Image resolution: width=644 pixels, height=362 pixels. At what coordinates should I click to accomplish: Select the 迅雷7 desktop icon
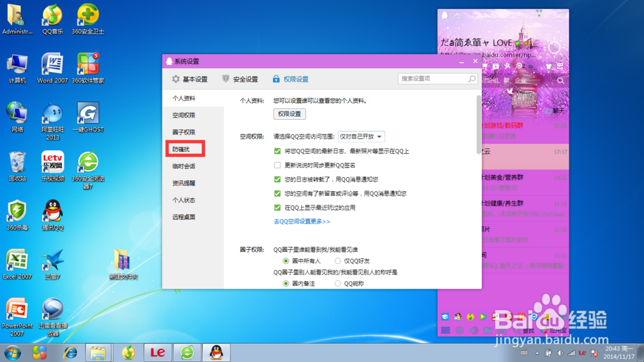(53, 265)
